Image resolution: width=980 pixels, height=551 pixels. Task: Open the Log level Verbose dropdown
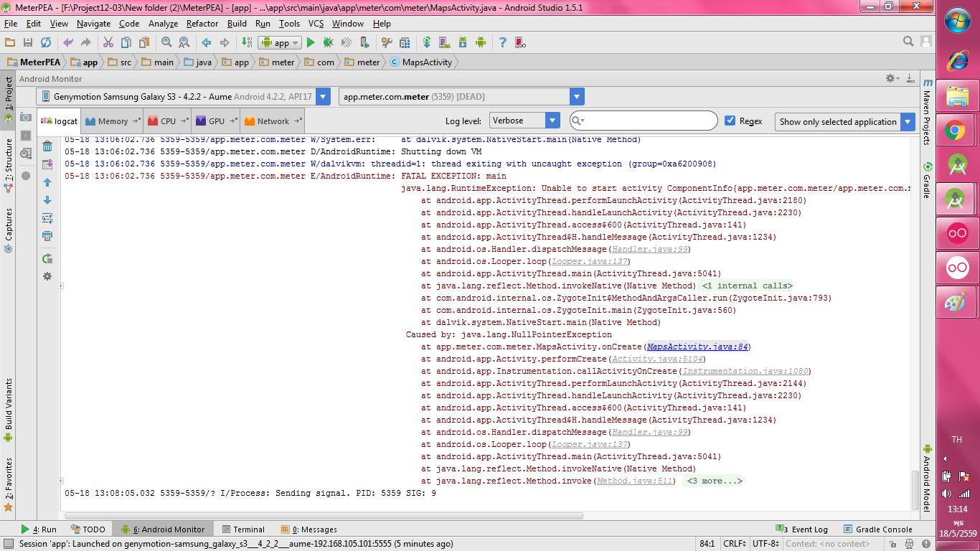(524, 121)
